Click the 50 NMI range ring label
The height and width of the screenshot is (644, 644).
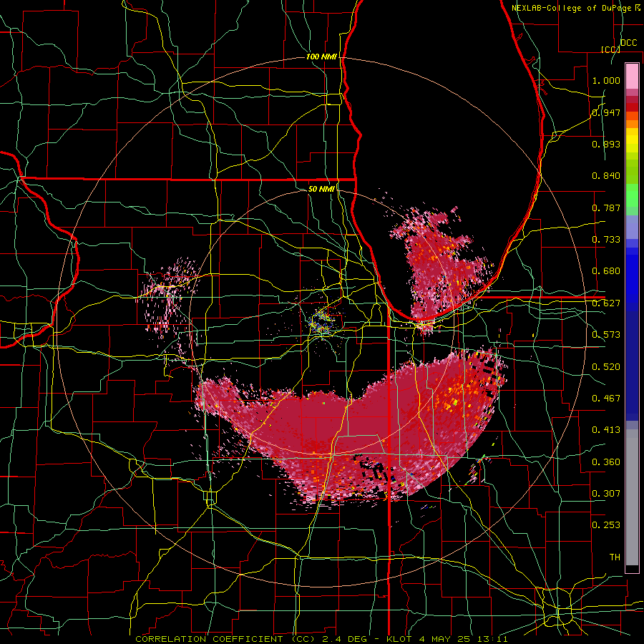(x=321, y=189)
